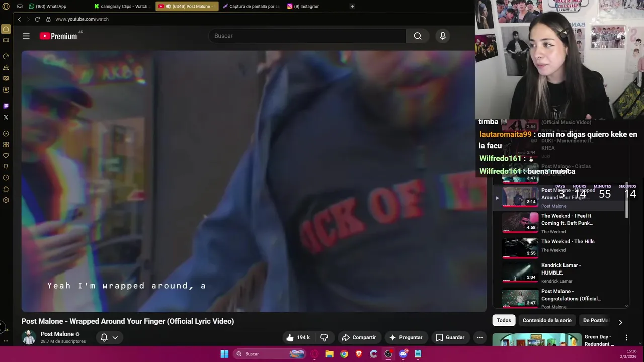Open X (Twitter) in the sidebar

coord(6,117)
